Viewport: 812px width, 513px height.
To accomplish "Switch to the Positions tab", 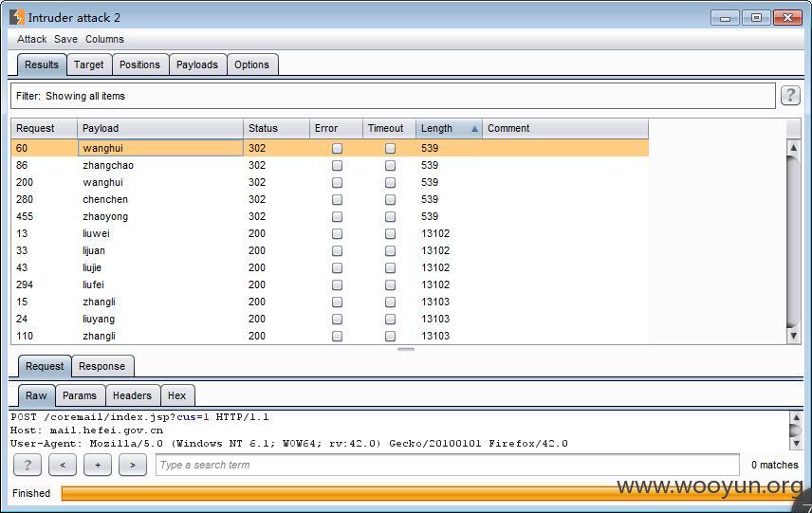I will (139, 64).
